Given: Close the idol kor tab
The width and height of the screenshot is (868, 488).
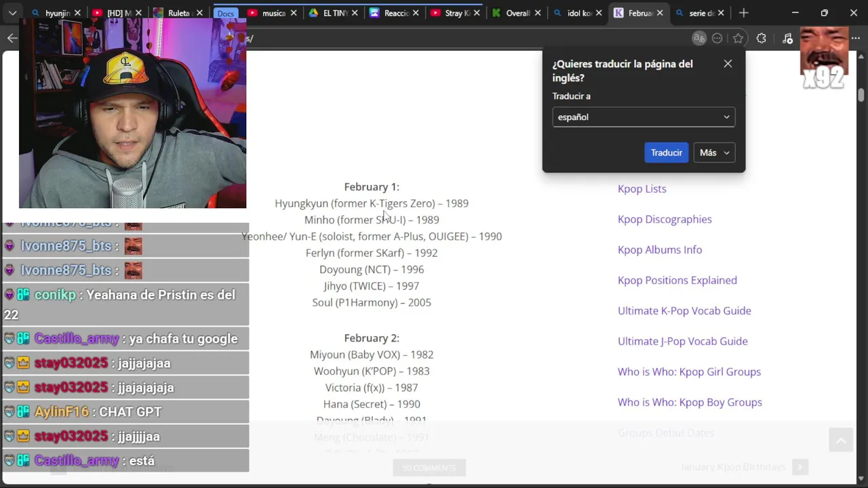Looking at the screenshot, I should [599, 13].
